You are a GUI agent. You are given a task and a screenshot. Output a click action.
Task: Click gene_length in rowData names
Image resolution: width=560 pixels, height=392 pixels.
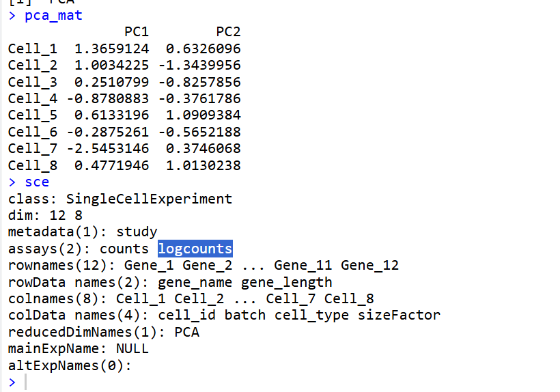(x=286, y=283)
